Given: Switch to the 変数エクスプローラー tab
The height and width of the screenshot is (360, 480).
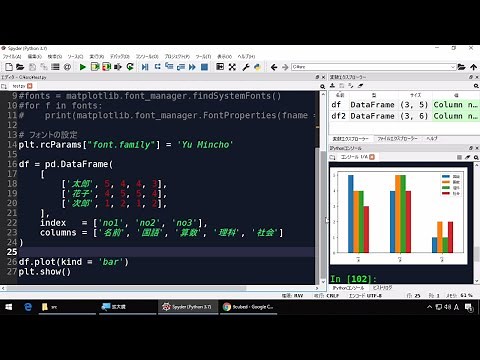Looking at the screenshot, I should coord(350,139).
